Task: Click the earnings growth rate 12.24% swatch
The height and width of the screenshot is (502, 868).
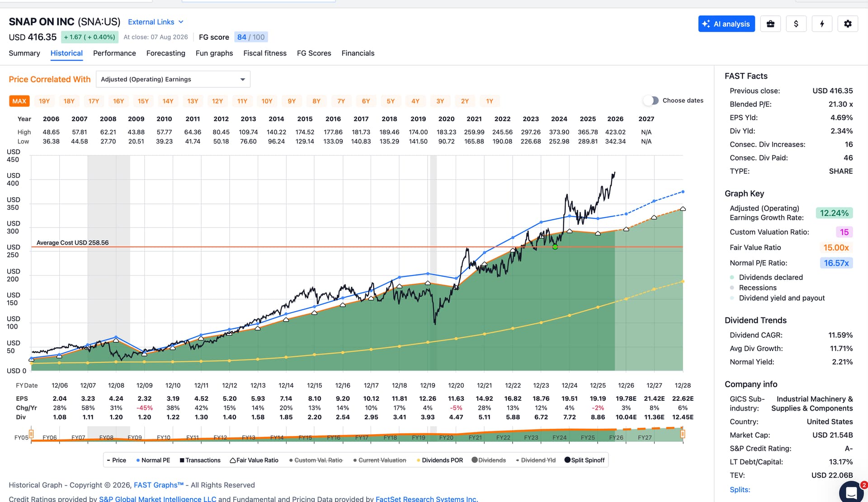Action: click(x=834, y=213)
